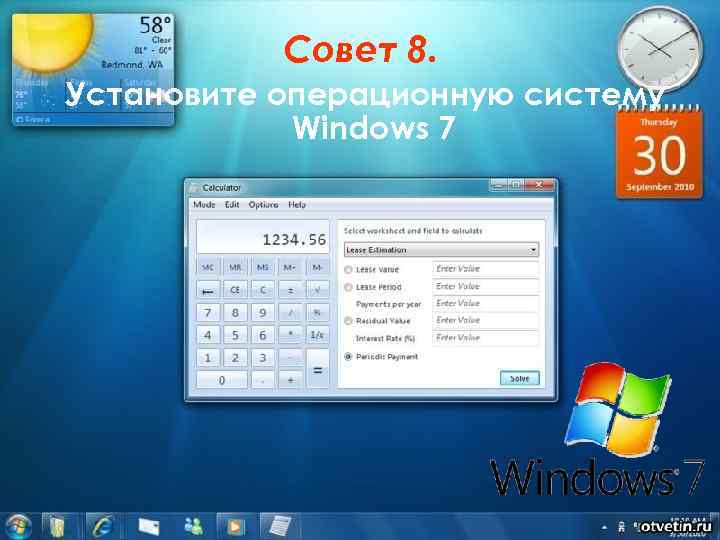Click the MR memory recall button
The height and width of the screenshot is (540, 720).
(235, 267)
